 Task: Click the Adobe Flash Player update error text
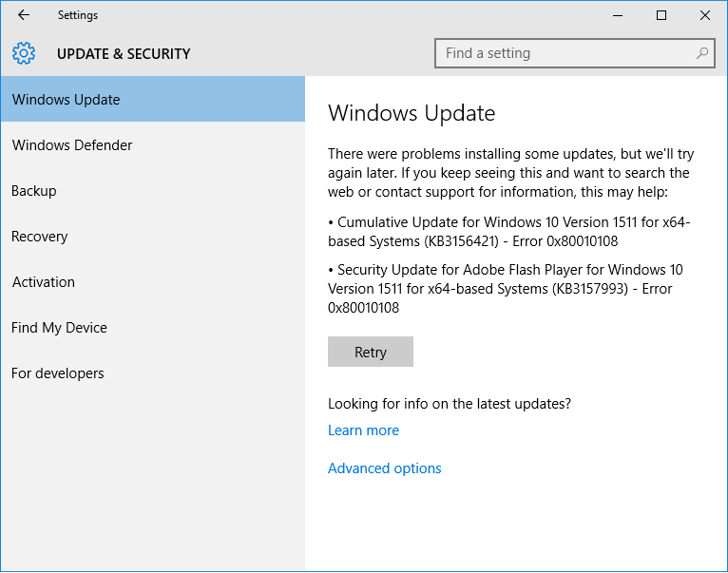pos(506,288)
